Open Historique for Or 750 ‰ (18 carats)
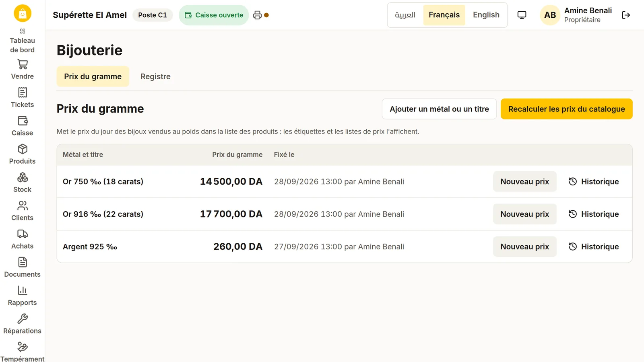 coord(594,181)
